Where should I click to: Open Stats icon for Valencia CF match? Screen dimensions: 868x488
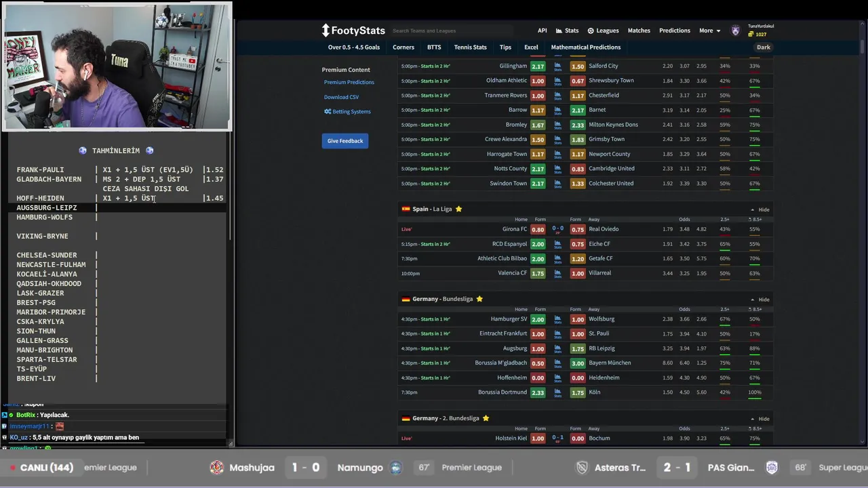(x=557, y=273)
